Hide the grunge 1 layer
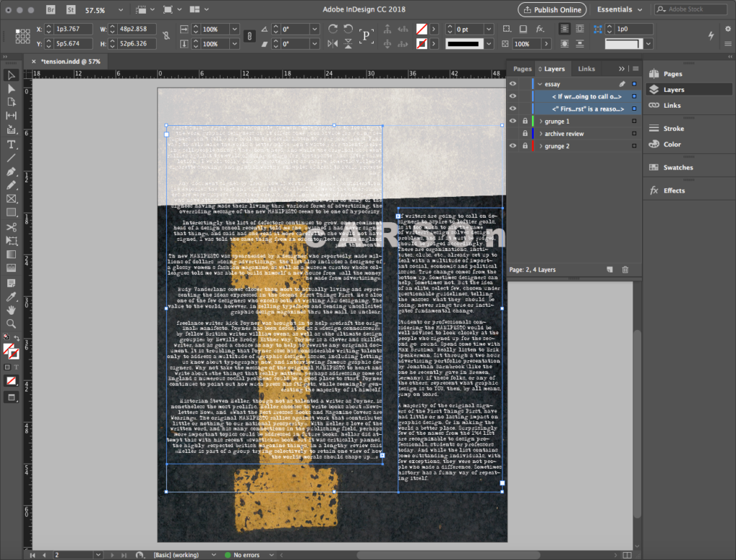Image resolution: width=736 pixels, height=560 pixels. (x=513, y=121)
